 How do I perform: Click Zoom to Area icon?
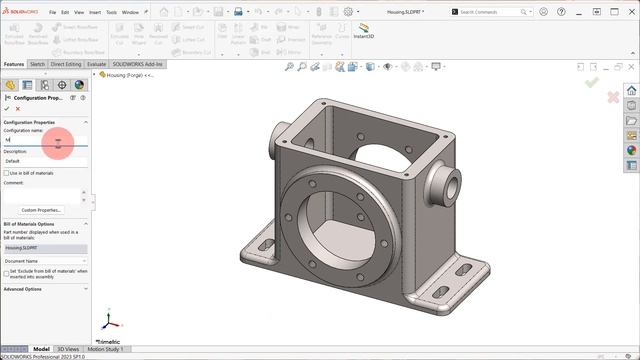302,67
